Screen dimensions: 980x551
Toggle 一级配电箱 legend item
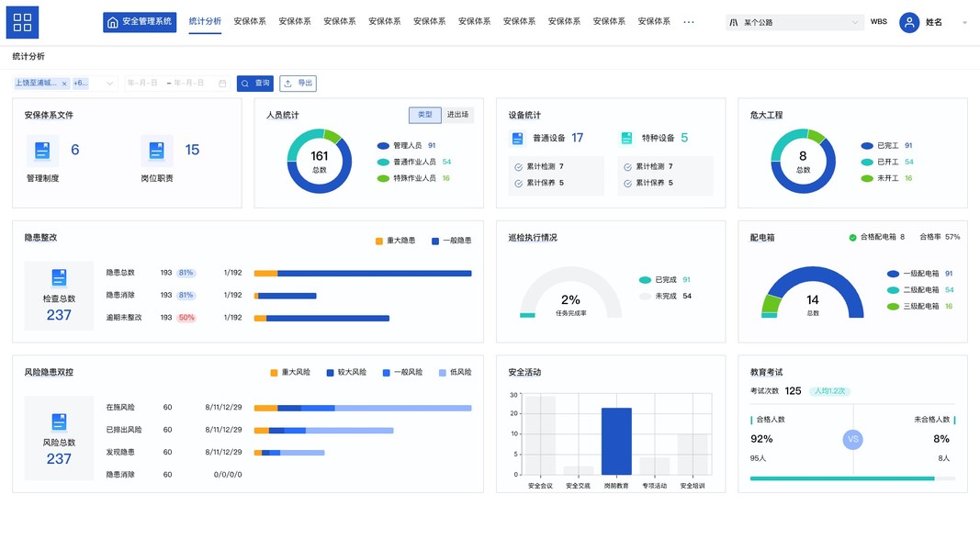(920, 274)
